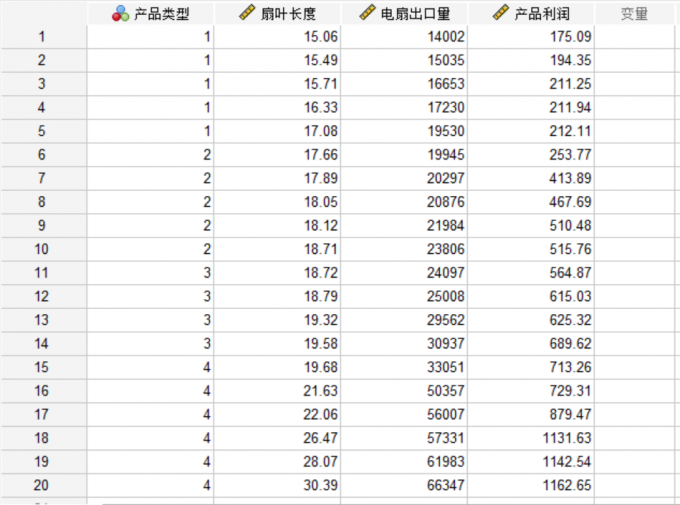680x505 pixels.
Task: Select row header 5
Action: coord(43,131)
